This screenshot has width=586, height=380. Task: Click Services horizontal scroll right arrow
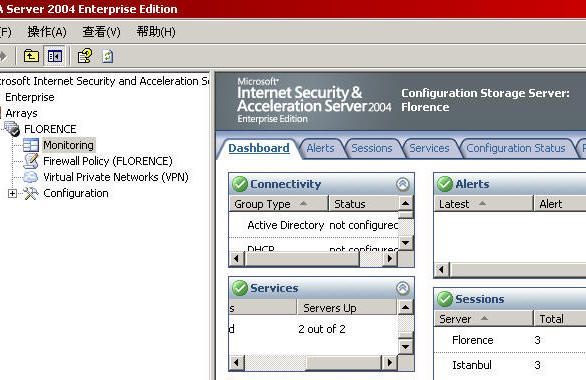390,362
